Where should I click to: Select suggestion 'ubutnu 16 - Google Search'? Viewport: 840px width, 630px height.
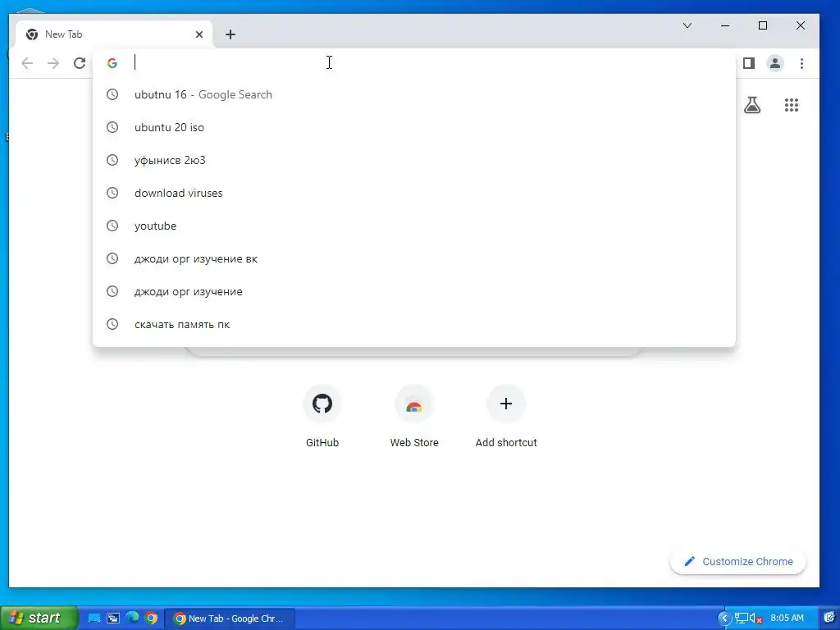point(413,94)
